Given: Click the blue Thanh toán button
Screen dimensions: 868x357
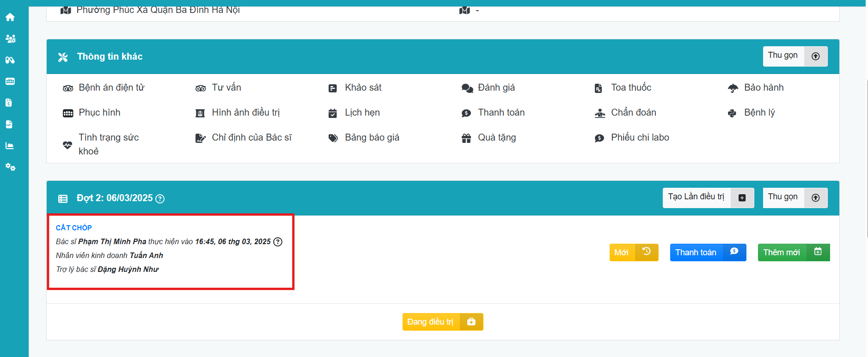Looking at the screenshot, I should click(x=707, y=252).
